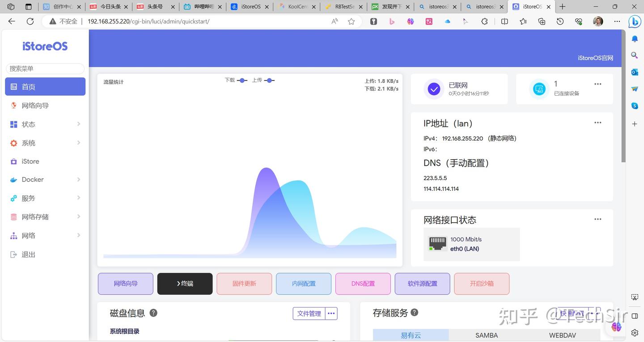Screen dimensions: 644x342
Task: Click the sidebar notifications bell icon
Action: [635, 39]
